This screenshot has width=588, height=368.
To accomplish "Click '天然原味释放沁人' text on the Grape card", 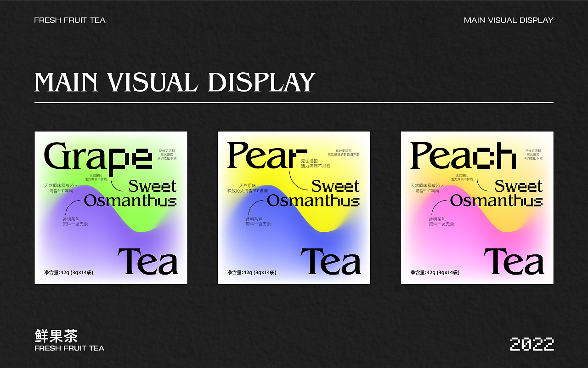I will coord(61,185).
